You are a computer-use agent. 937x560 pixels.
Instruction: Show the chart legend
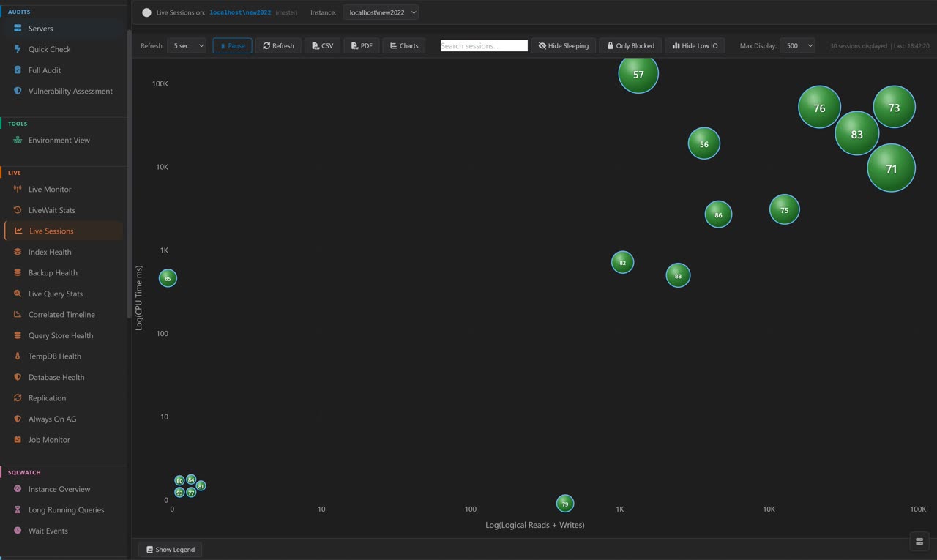(170, 549)
